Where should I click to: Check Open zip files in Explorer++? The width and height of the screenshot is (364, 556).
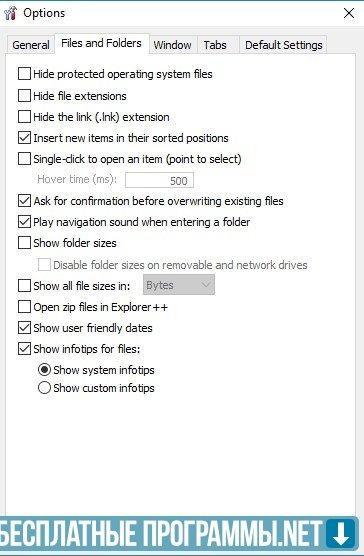24,307
